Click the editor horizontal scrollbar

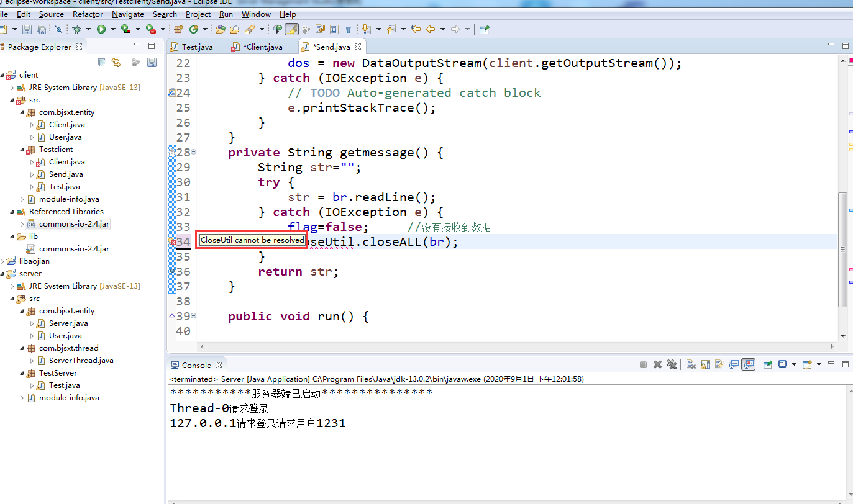point(517,346)
